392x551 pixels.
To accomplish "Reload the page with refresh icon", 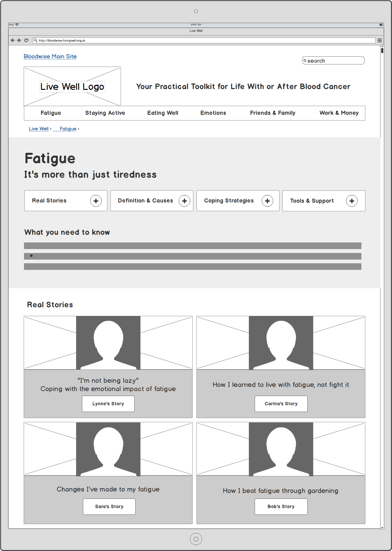I will tap(26, 40).
